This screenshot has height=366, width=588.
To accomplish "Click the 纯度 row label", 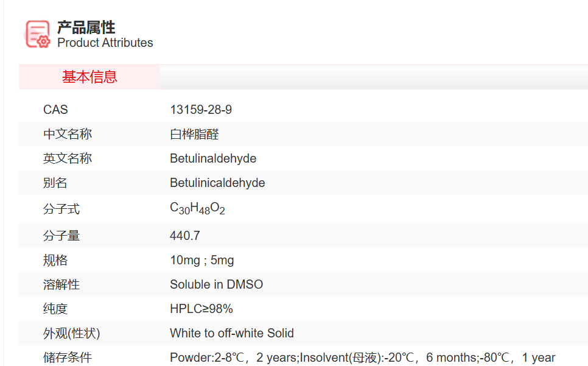I will point(55,309).
